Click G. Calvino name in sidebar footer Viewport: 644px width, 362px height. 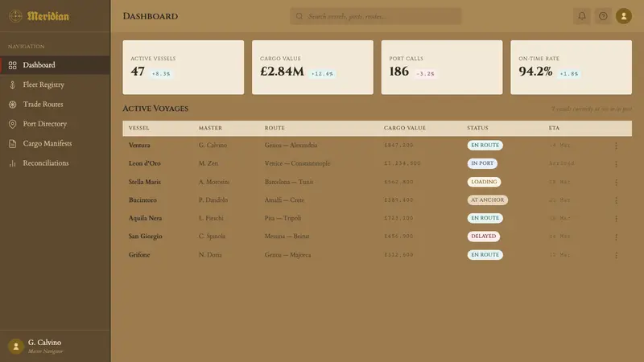pos(44,343)
